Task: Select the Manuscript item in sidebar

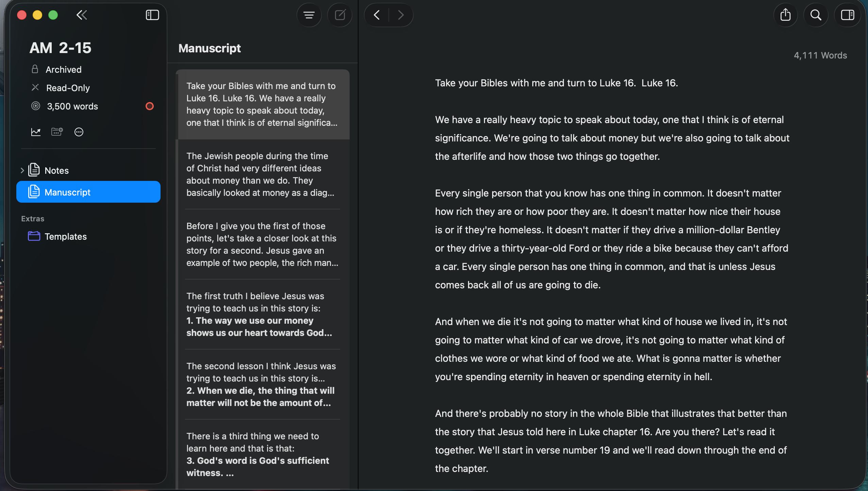Action: click(x=68, y=192)
